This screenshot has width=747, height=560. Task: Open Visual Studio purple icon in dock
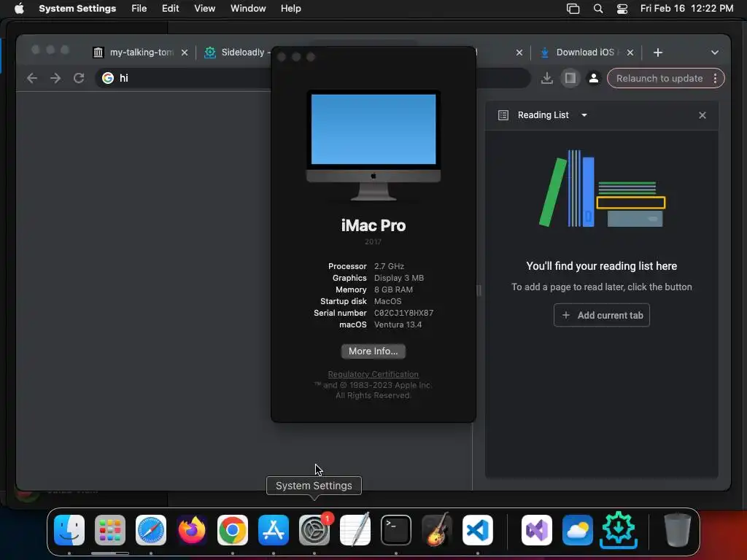click(x=537, y=530)
